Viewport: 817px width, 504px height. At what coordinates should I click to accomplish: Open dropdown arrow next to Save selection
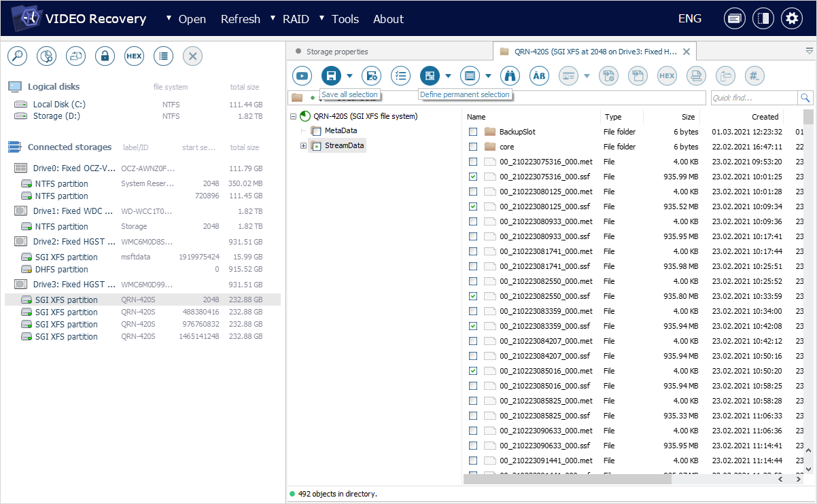tap(349, 75)
